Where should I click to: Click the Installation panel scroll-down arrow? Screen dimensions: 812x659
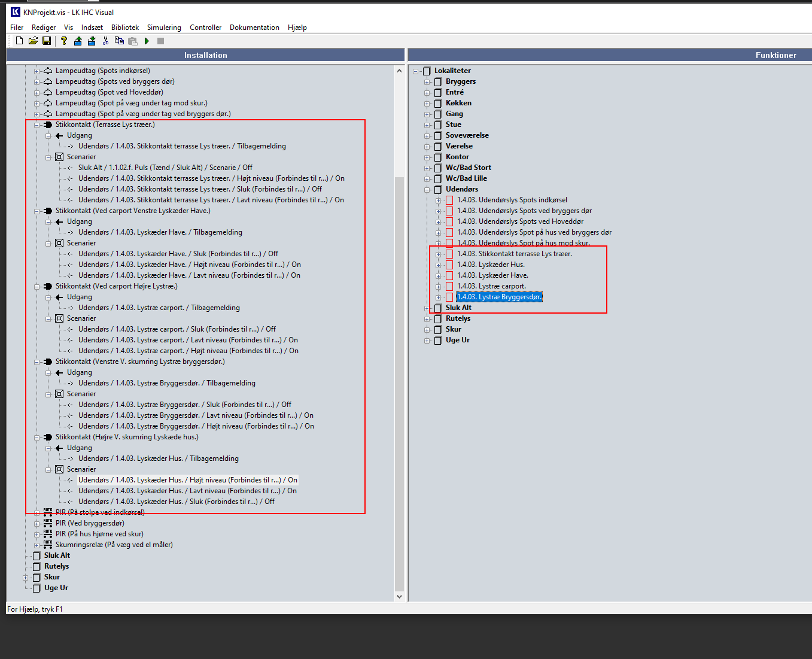click(x=399, y=596)
